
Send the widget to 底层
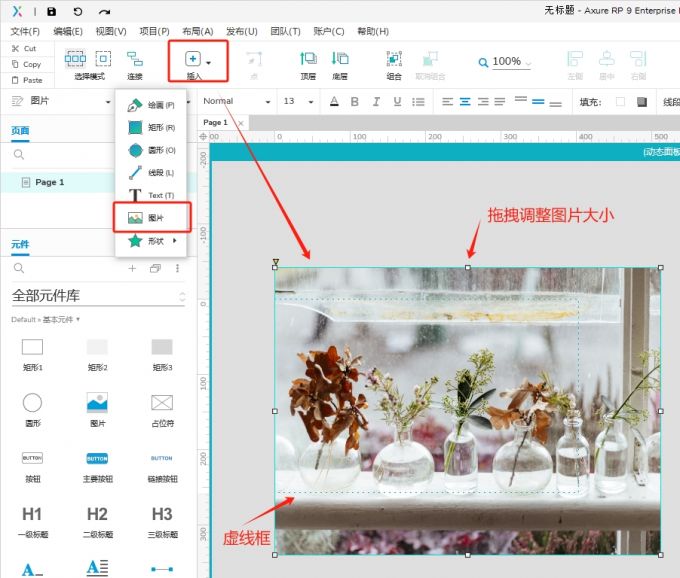point(340,64)
